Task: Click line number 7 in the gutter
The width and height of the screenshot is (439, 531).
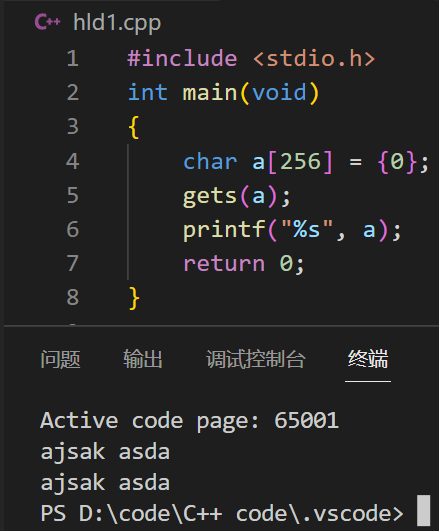Action: (73, 263)
